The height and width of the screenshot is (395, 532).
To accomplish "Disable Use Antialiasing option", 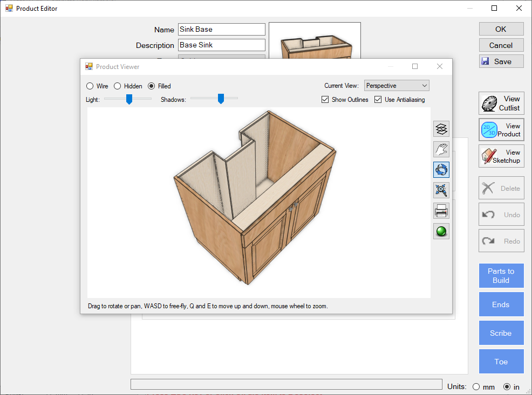I will (378, 100).
